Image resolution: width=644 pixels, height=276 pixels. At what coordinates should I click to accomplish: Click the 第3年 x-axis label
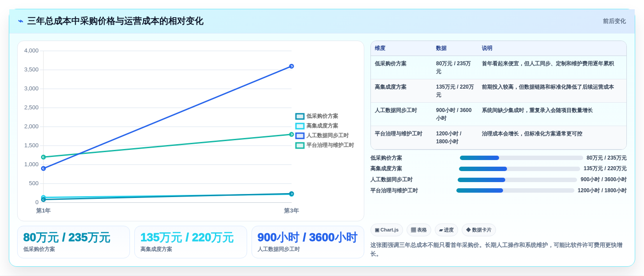291,211
